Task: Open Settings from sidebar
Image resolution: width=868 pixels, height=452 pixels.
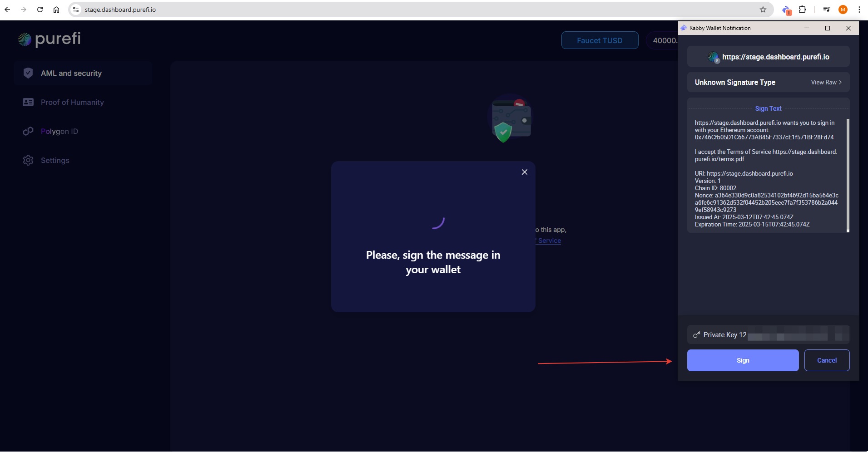Action: [x=55, y=160]
